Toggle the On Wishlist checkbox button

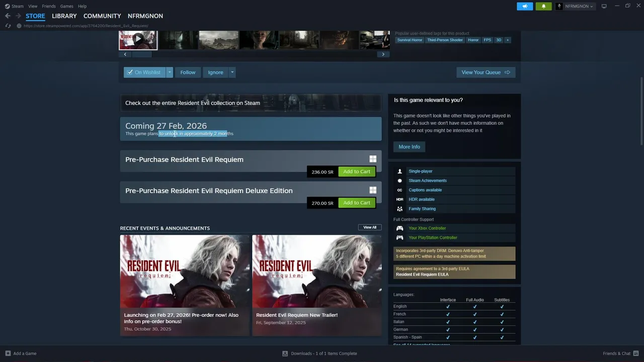[x=144, y=72]
